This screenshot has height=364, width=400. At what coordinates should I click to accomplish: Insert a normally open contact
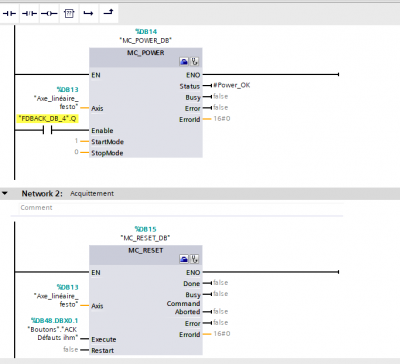pyautogui.click(x=10, y=13)
